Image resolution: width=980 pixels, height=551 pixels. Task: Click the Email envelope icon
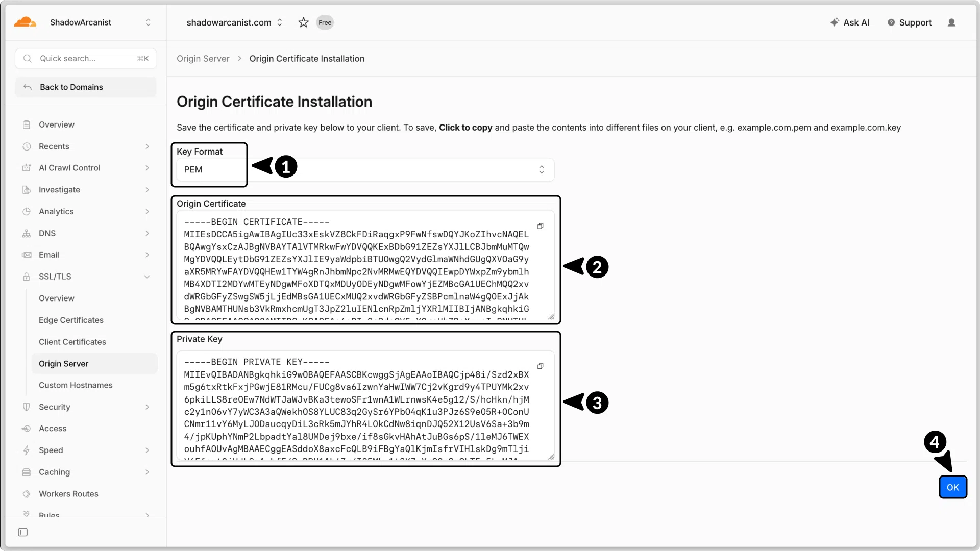(27, 255)
